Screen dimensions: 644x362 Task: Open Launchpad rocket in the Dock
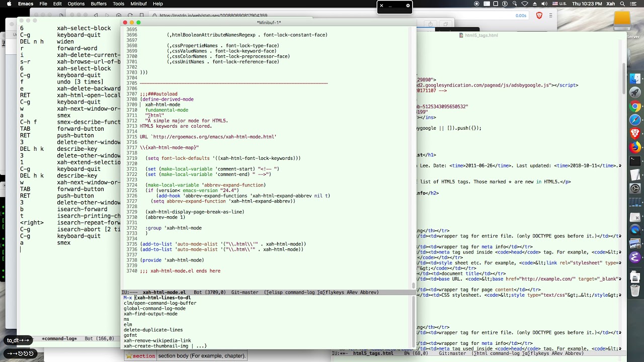tap(635, 93)
